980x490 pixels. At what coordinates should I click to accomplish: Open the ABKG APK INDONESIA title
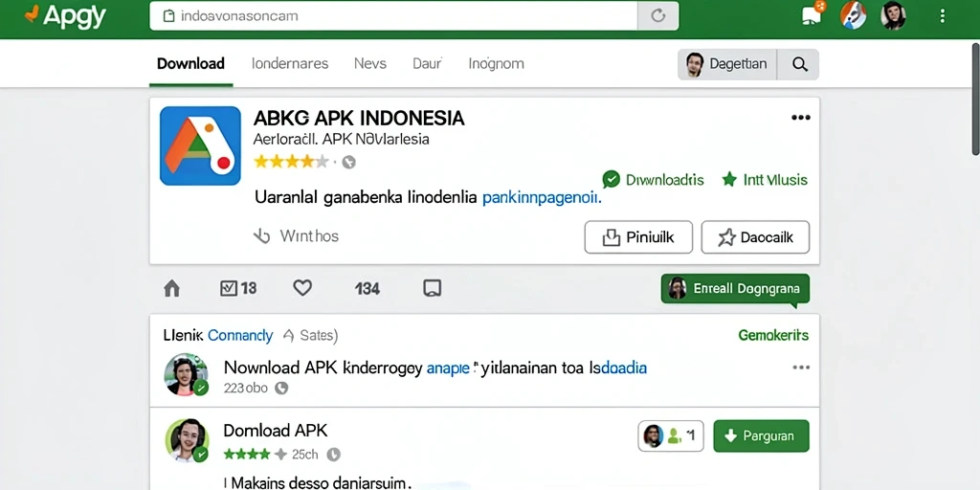pyautogui.click(x=359, y=118)
